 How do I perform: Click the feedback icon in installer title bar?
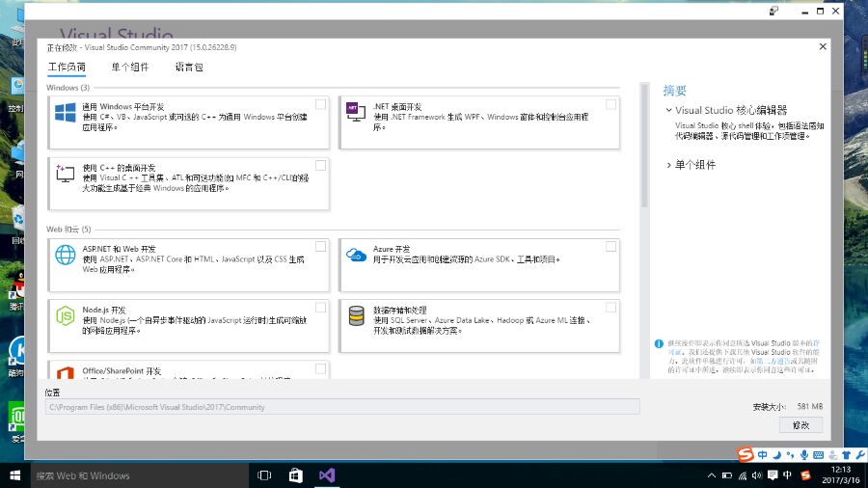tap(773, 11)
